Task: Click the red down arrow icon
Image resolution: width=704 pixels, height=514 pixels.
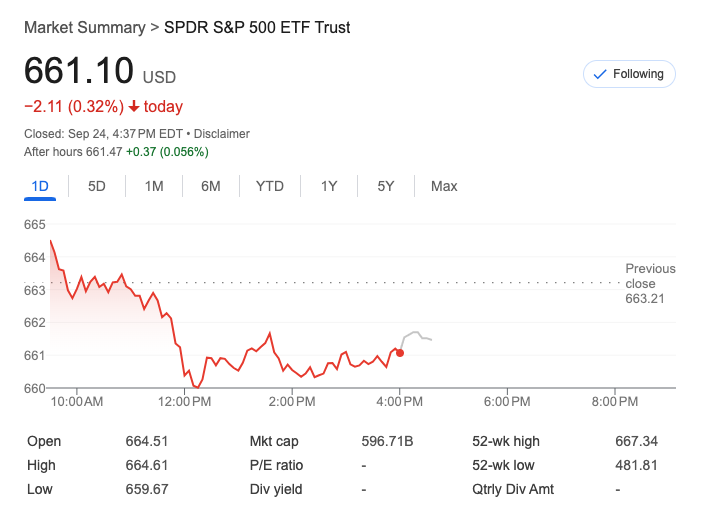Action: coord(133,107)
